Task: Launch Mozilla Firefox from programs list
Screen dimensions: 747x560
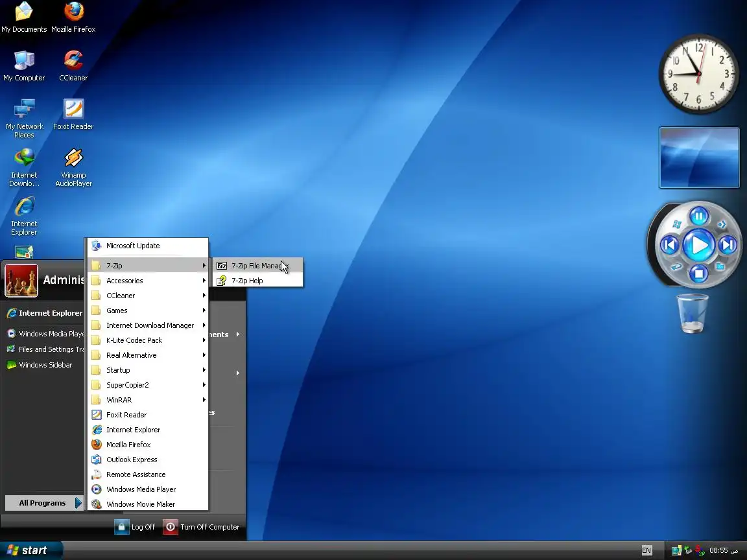Action: point(148,444)
